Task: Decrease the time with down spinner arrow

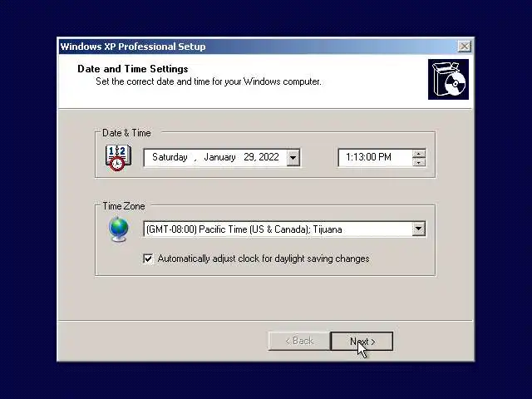Action: (419, 162)
